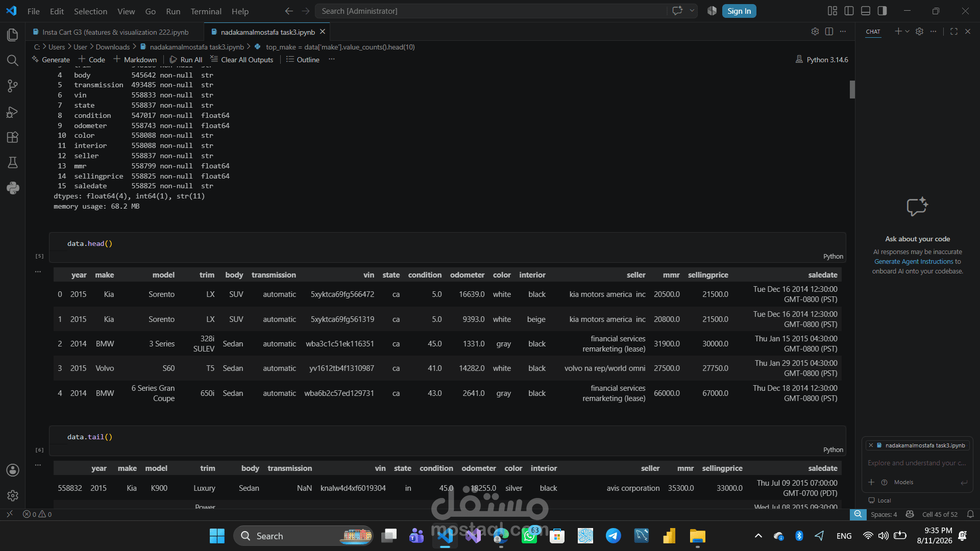Screen dimensions: 980x551
Task: Open the Testing flask view
Action: [13, 163]
